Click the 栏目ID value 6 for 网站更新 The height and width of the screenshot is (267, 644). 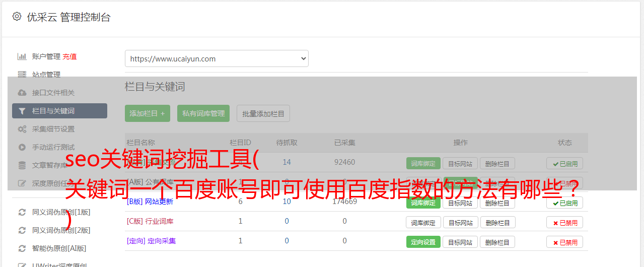tap(240, 202)
